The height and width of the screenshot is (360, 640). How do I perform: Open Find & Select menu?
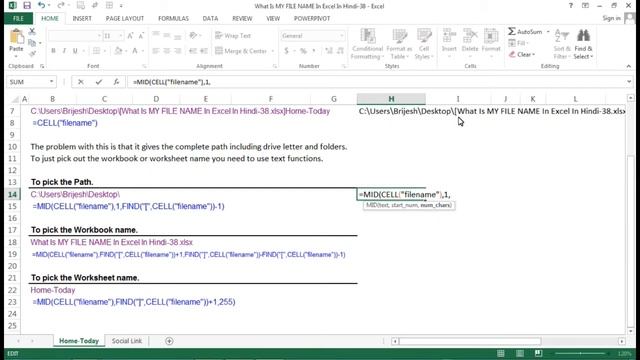[x=583, y=44]
